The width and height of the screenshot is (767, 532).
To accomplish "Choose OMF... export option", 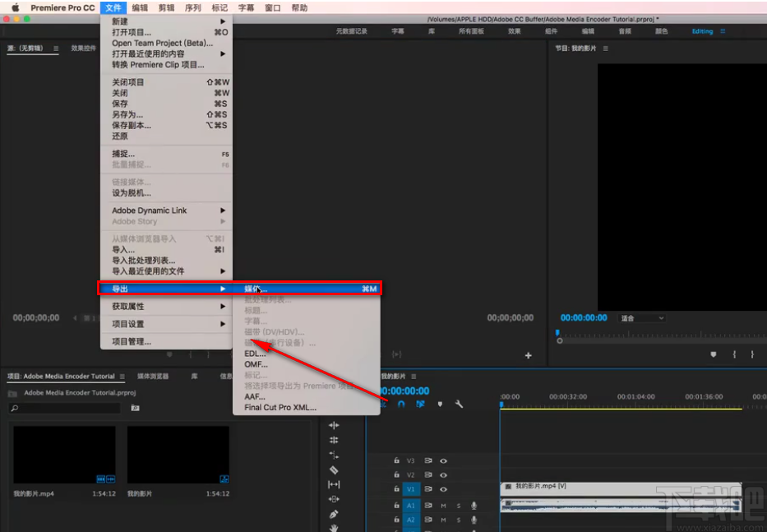I will (x=307, y=364).
